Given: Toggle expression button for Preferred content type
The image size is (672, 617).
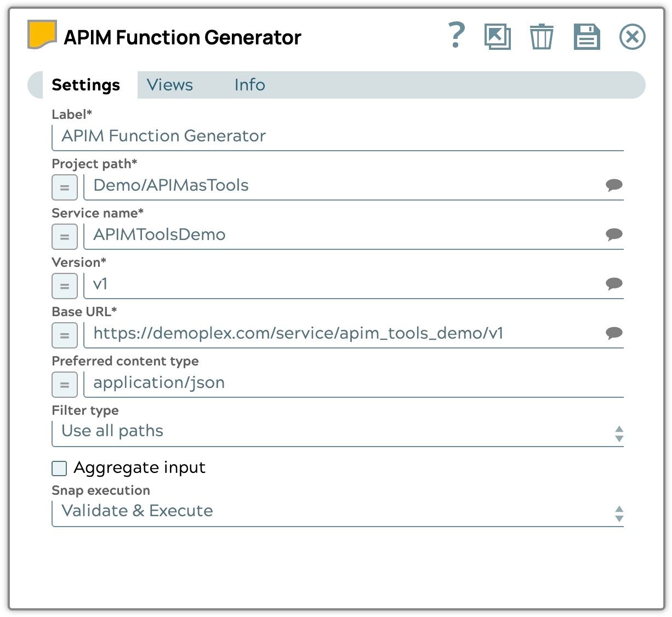Looking at the screenshot, I should (x=65, y=385).
